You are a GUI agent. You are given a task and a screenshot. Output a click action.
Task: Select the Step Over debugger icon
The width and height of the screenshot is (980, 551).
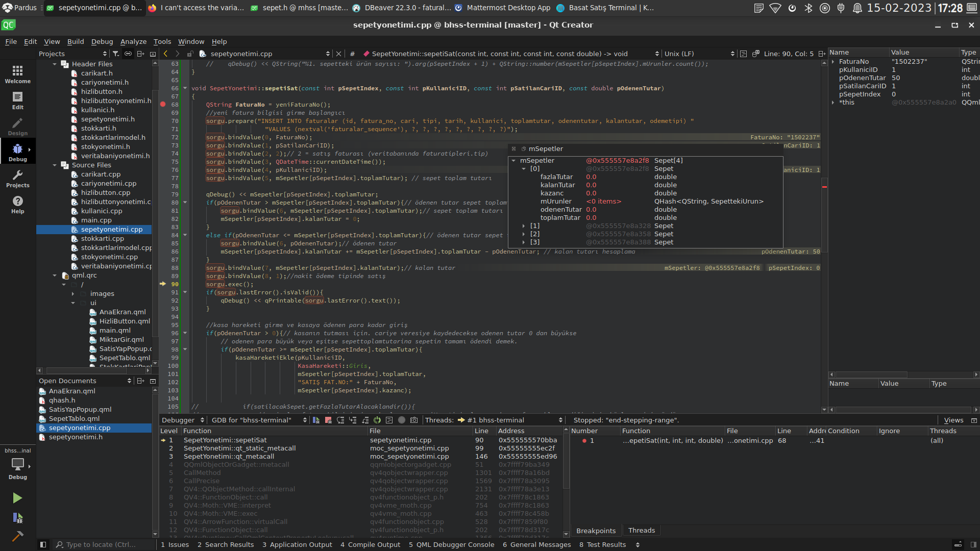[340, 420]
